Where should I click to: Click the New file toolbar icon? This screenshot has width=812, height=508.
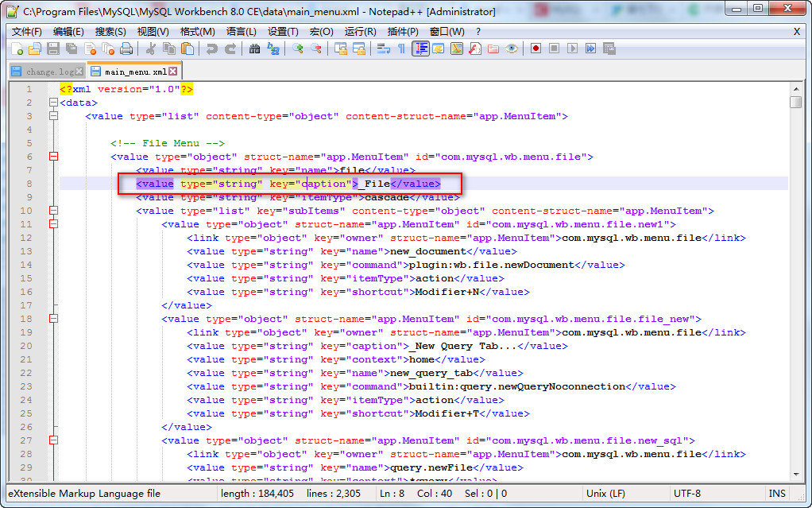(x=17, y=48)
